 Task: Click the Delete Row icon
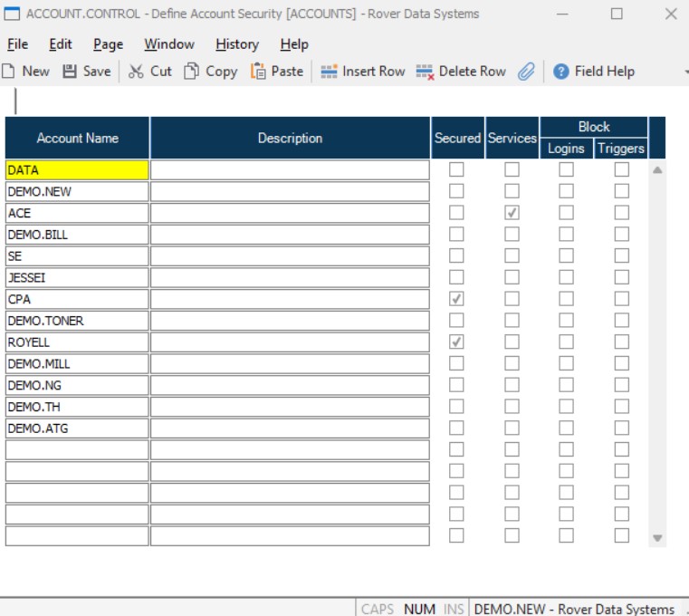425,72
